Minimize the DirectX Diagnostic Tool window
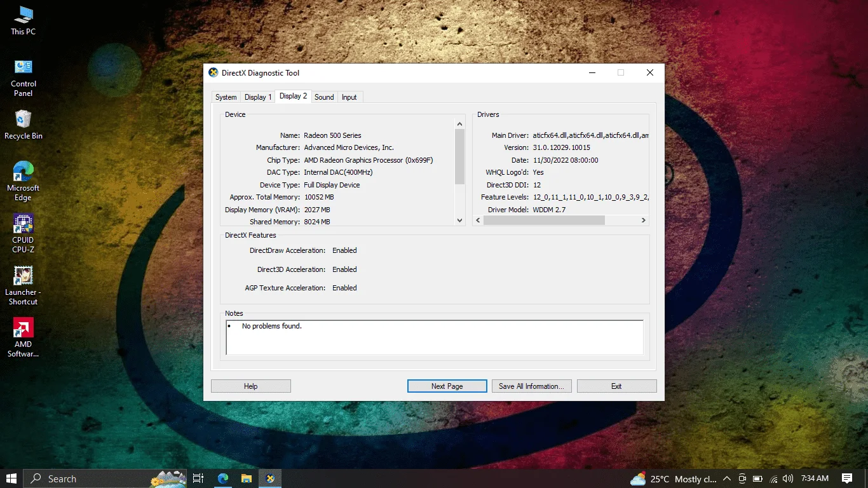This screenshot has height=488, width=868. [592, 72]
